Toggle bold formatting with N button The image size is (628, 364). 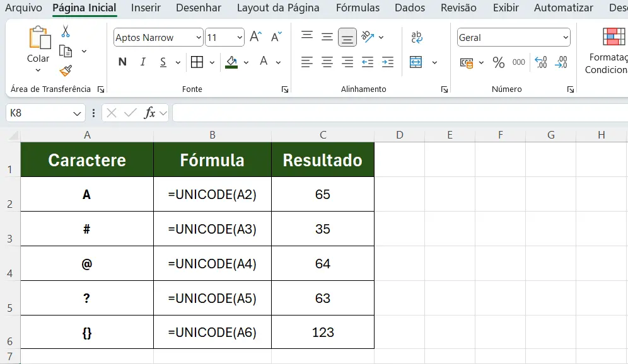[x=122, y=62]
